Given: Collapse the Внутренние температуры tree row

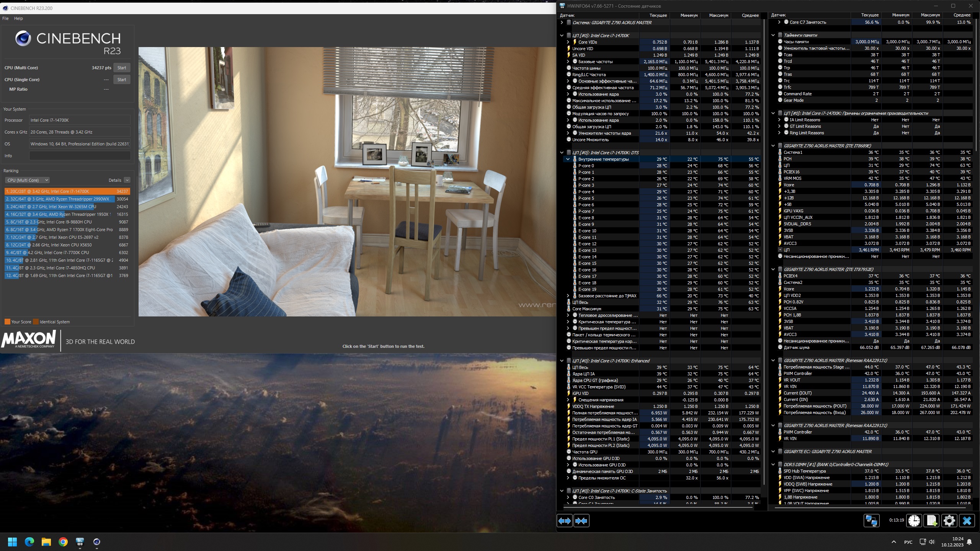Looking at the screenshot, I should point(568,159).
